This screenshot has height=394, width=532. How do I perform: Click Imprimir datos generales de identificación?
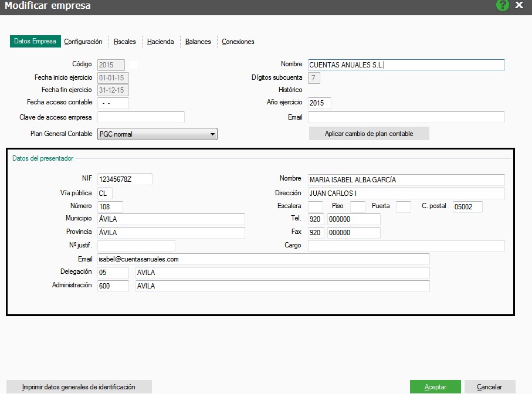click(79, 387)
